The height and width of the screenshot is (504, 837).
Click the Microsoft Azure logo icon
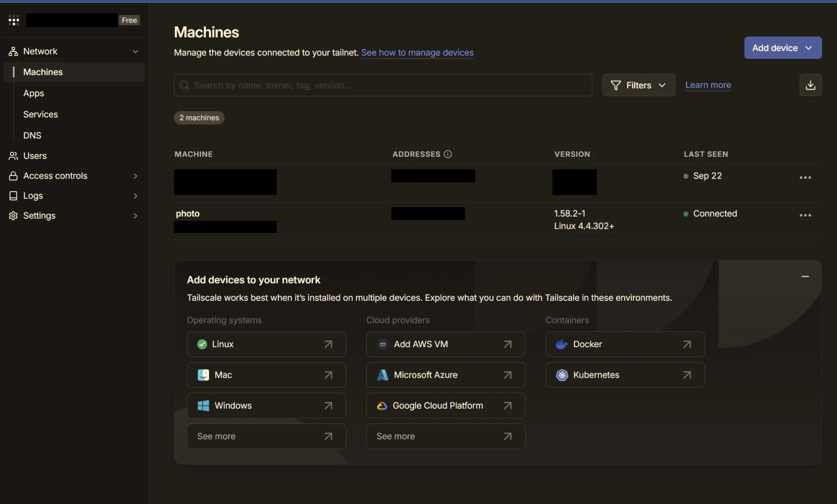(x=383, y=375)
